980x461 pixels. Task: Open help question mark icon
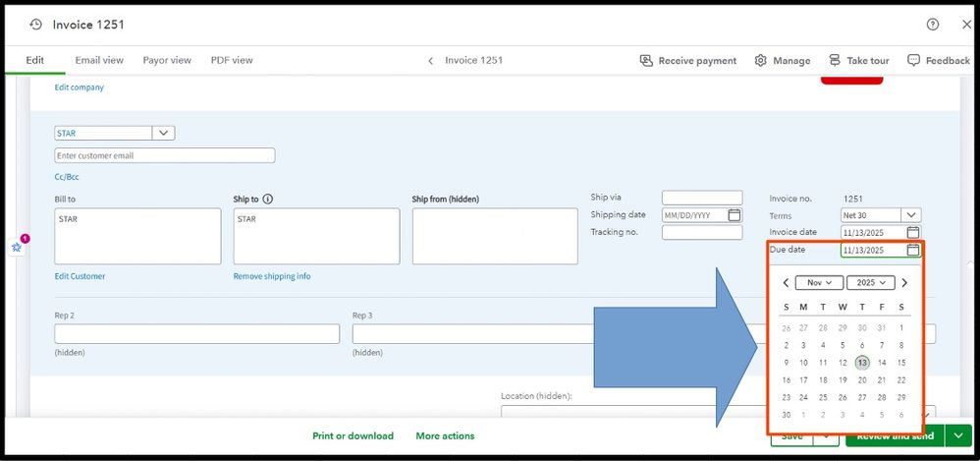(x=932, y=25)
